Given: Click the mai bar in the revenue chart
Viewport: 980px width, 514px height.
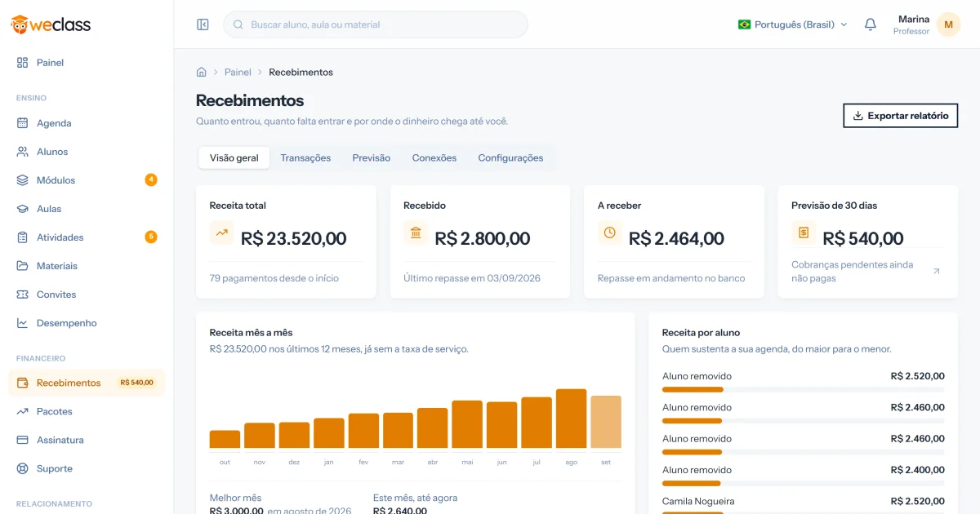Looking at the screenshot, I should click(467, 424).
